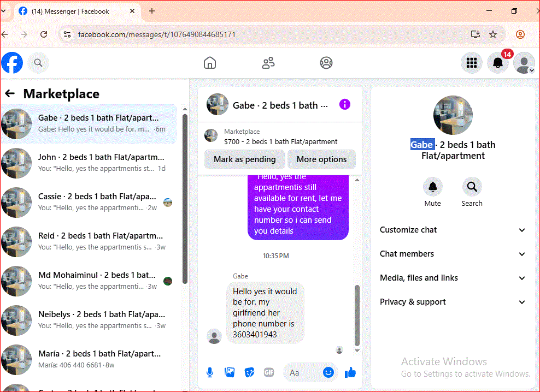Open Reid conversation in list

click(x=89, y=241)
